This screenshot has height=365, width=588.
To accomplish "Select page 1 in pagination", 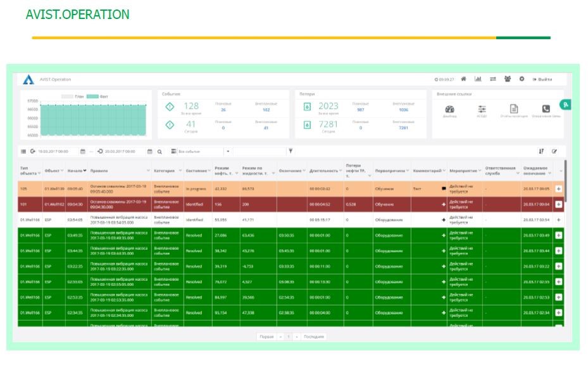I will [x=289, y=337].
